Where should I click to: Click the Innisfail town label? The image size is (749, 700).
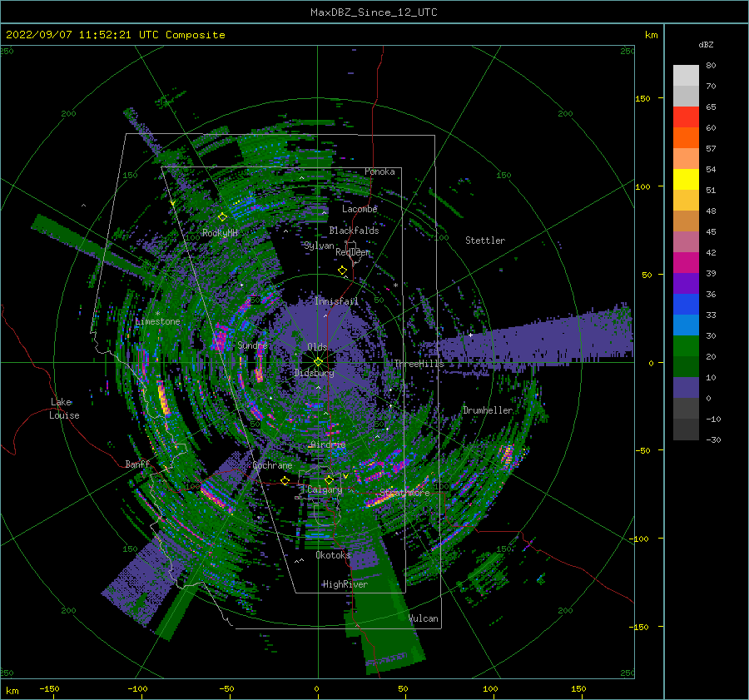(x=337, y=301)
